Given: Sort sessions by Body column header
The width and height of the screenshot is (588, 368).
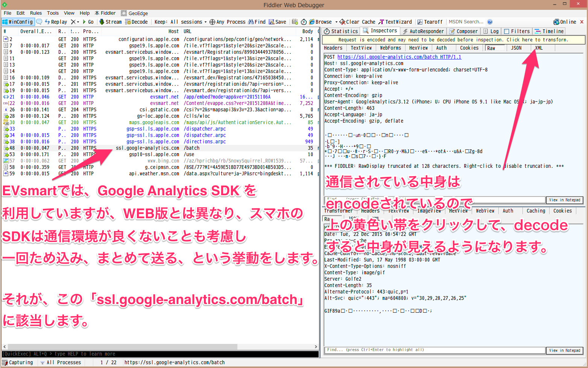Looking at the screenshot, I should click(x=307, y=31).
